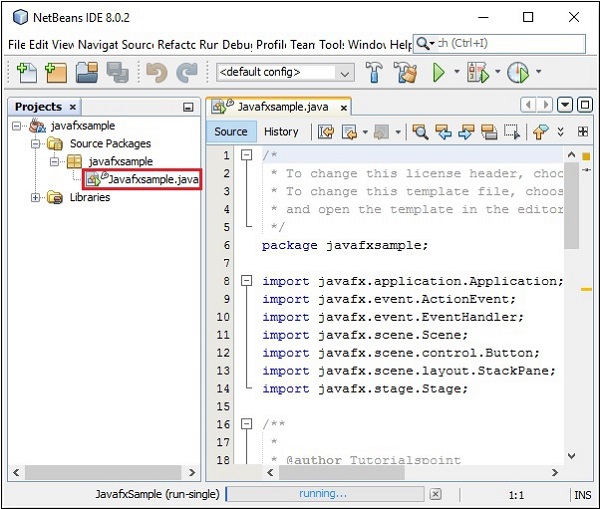This screenshot has height=509, width=600.
Task: Click the Clean and Build icon
Action: 405,72
